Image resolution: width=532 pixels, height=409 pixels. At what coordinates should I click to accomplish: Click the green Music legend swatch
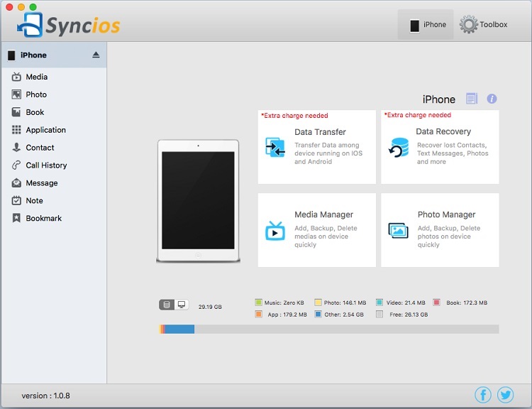click(x=258, y=302)
